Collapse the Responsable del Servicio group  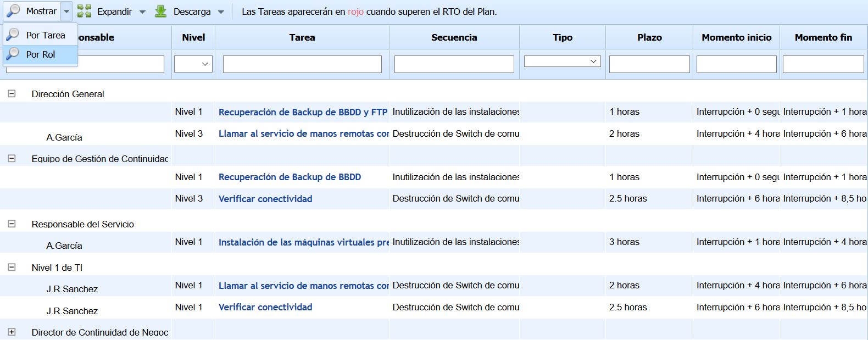[x=12, y=224]
